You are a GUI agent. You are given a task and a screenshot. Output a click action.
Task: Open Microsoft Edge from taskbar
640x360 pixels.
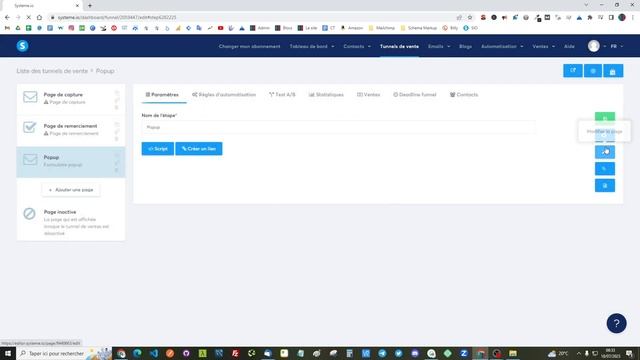click(x=138, y=353)
